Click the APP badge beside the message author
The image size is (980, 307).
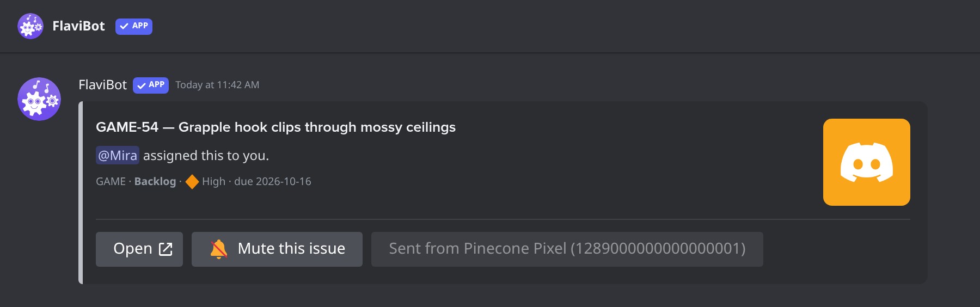click(151, 85)
